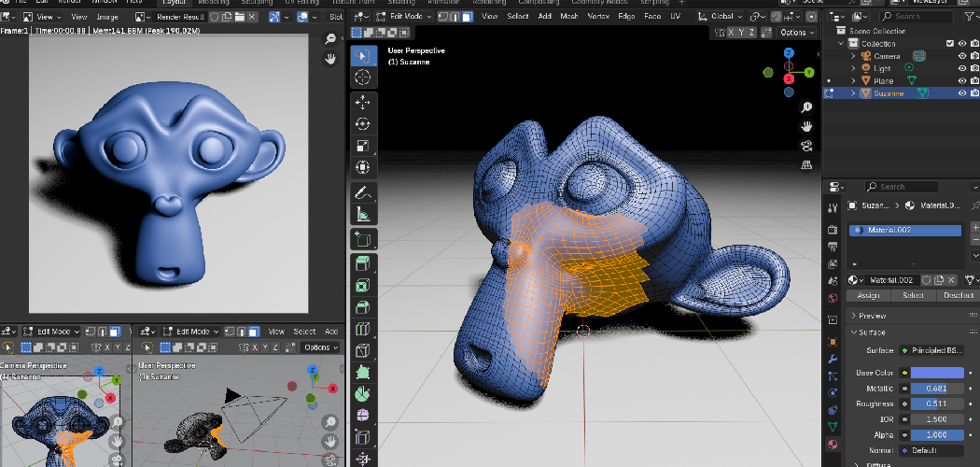
Task: Click the green Y axis on navigation gizmo
Action: pos(809,73)
